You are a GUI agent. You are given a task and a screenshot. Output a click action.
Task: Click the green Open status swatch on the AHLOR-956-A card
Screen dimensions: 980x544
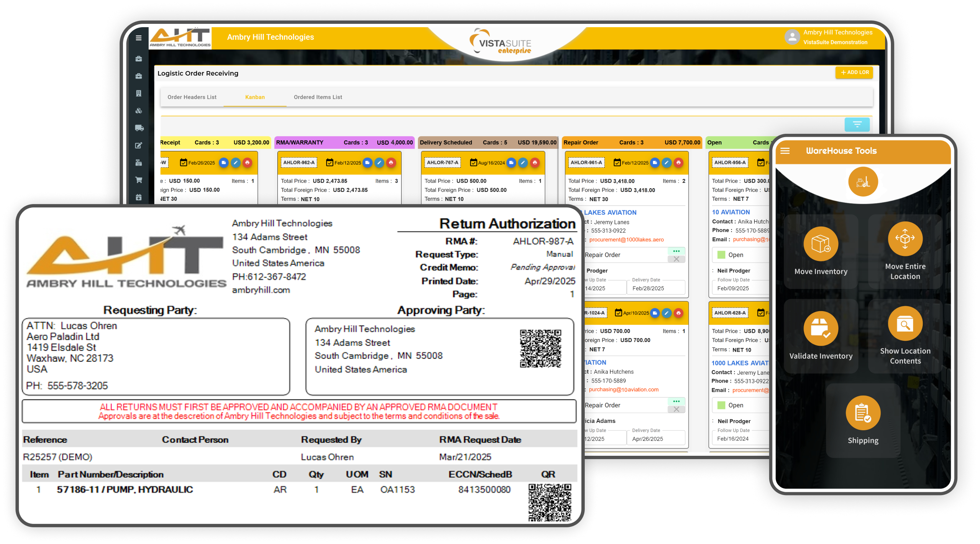coord(722,255)
